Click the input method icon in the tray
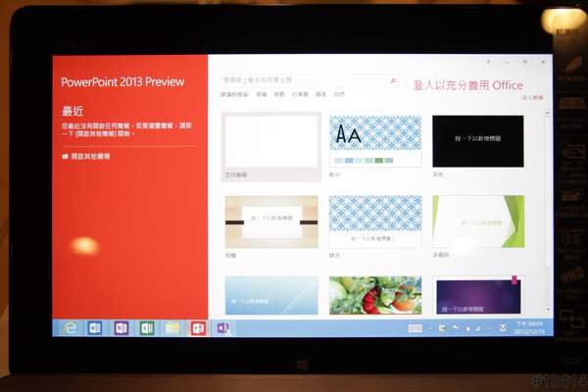The height and width of the screenshot is (392, 588). click(503, 328)
